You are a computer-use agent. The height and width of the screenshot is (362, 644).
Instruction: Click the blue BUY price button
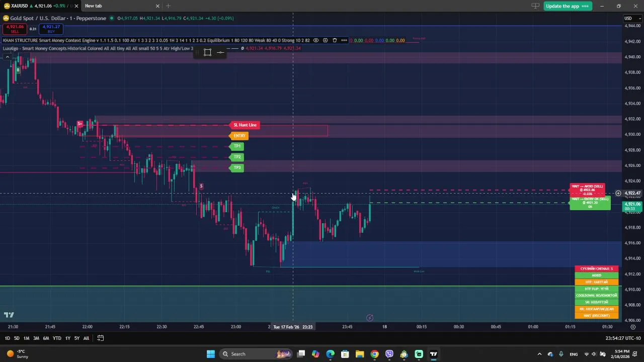[51, 29]
